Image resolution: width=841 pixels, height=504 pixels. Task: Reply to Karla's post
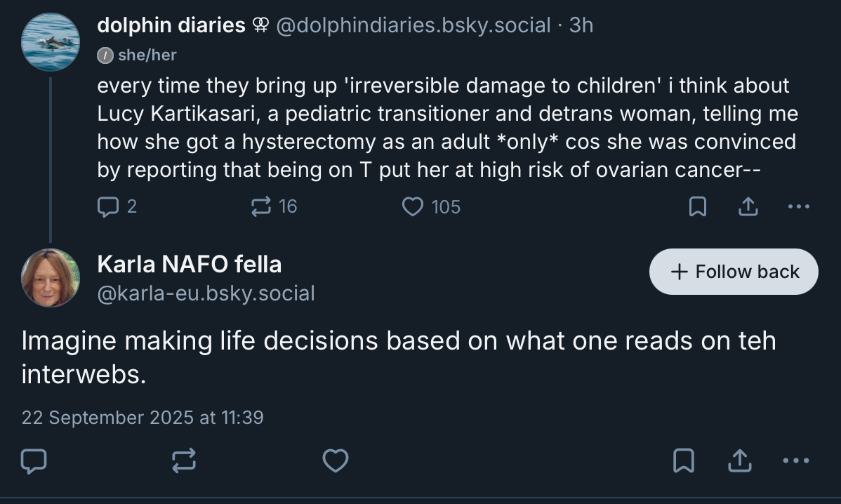pos(34,460)
